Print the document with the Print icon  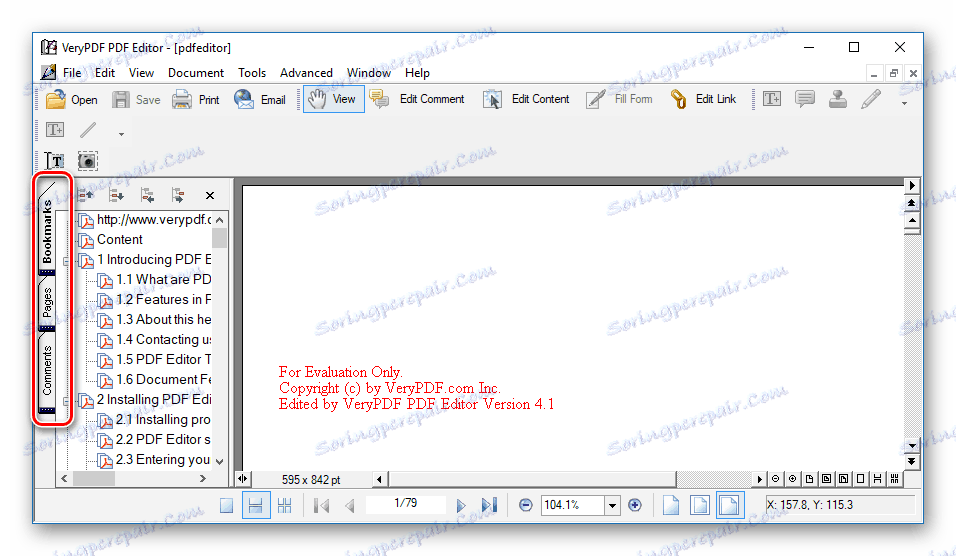coord(182,99)
